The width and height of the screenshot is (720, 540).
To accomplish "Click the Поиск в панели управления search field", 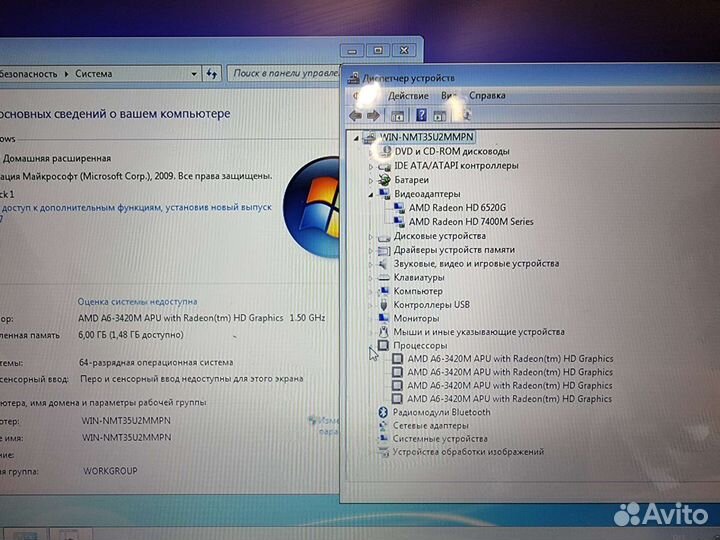I will coord(285,73).
